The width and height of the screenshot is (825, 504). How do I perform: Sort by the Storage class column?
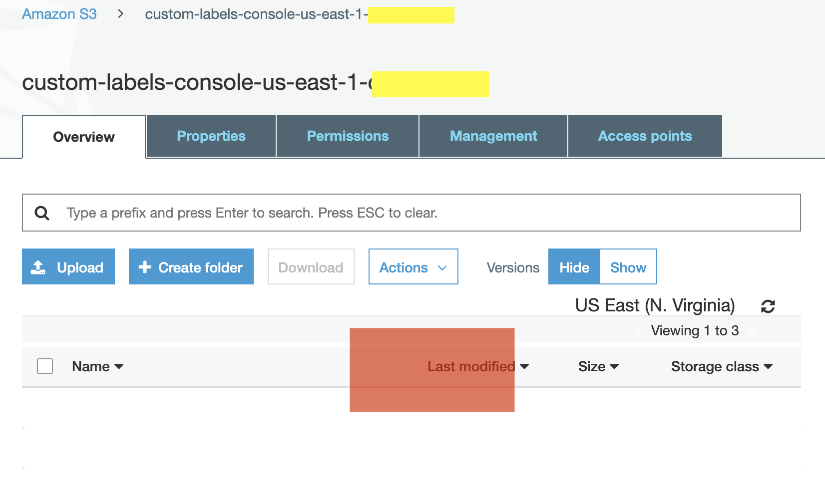[722, 366]
